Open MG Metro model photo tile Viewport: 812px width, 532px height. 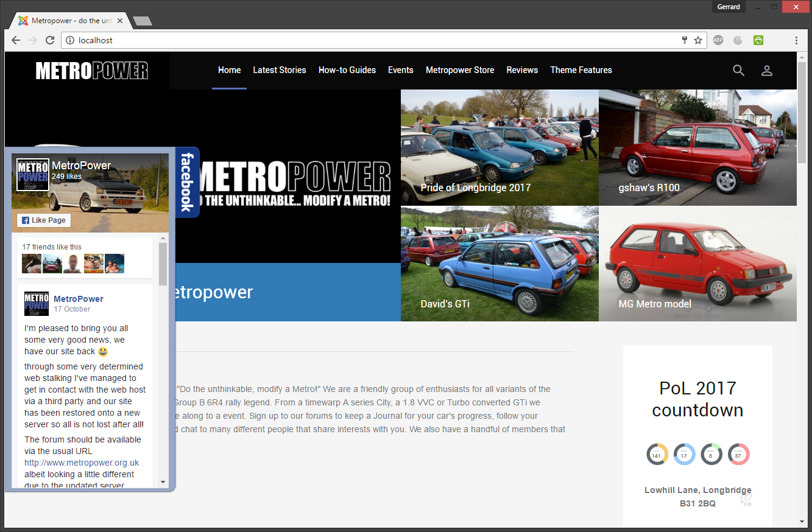[x=697, y=264]
